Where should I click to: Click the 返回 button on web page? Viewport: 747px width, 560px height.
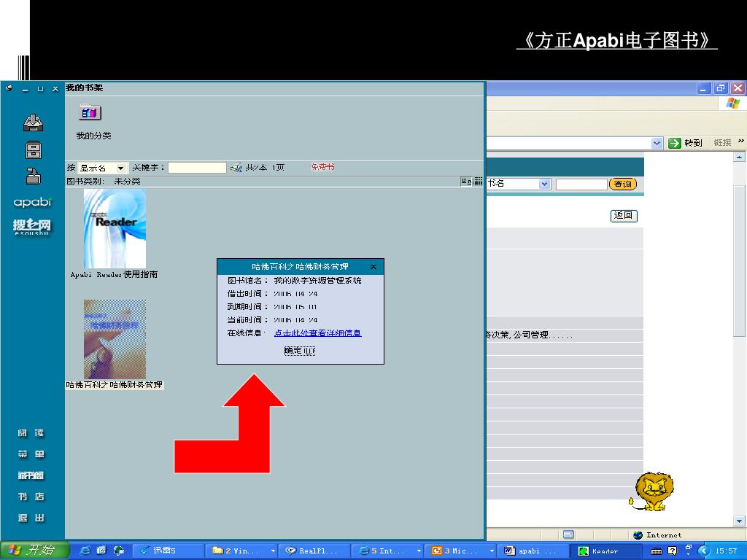coord(624,216)
